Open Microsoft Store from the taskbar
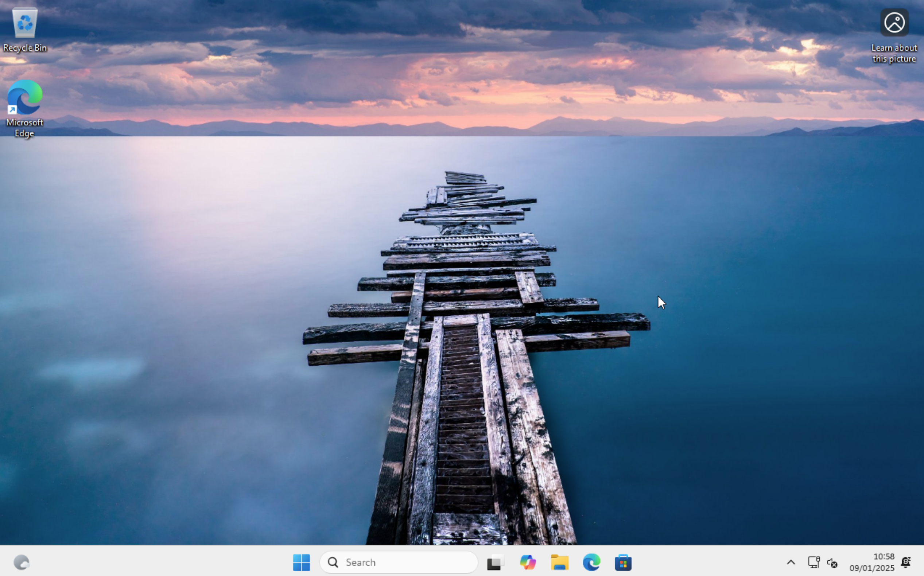 (x=623, y=562)
